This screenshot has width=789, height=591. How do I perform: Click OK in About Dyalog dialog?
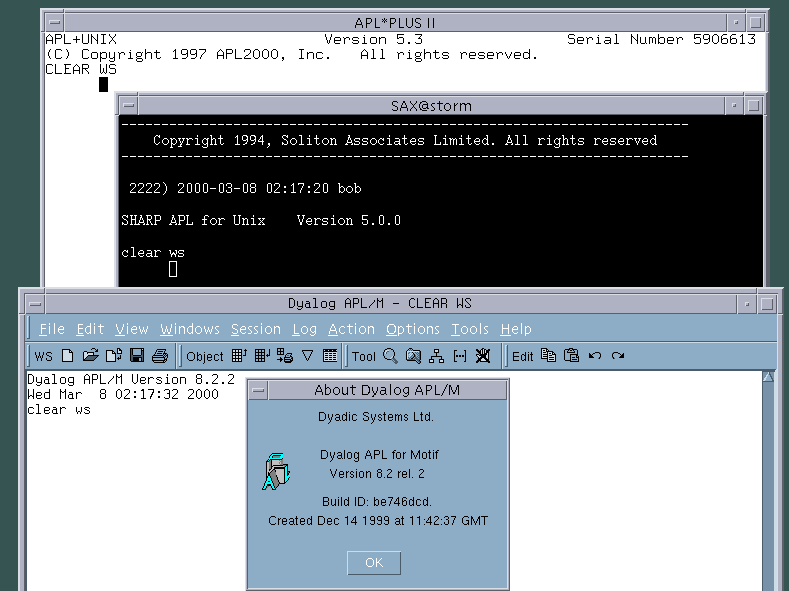point(374,563)
